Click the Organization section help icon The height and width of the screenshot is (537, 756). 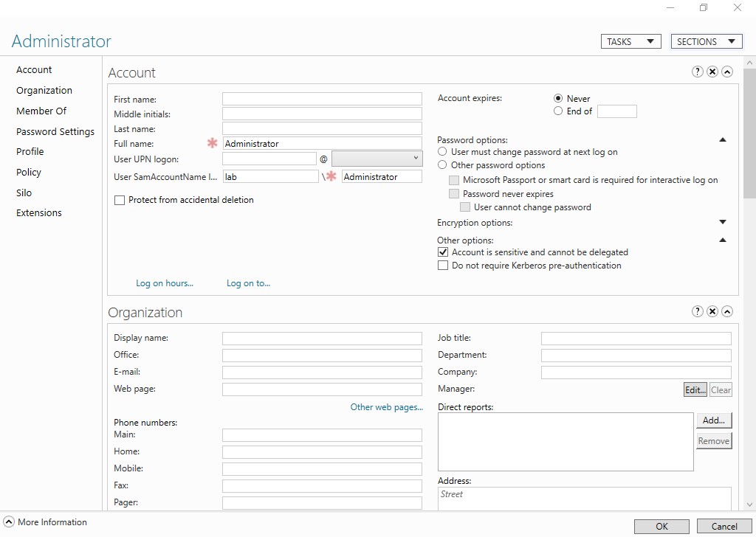(x=698, y=311)
